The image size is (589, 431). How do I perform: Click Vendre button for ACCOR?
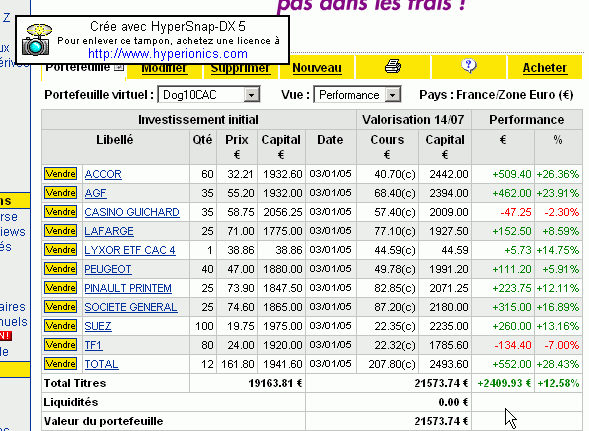tap(60, 174)
